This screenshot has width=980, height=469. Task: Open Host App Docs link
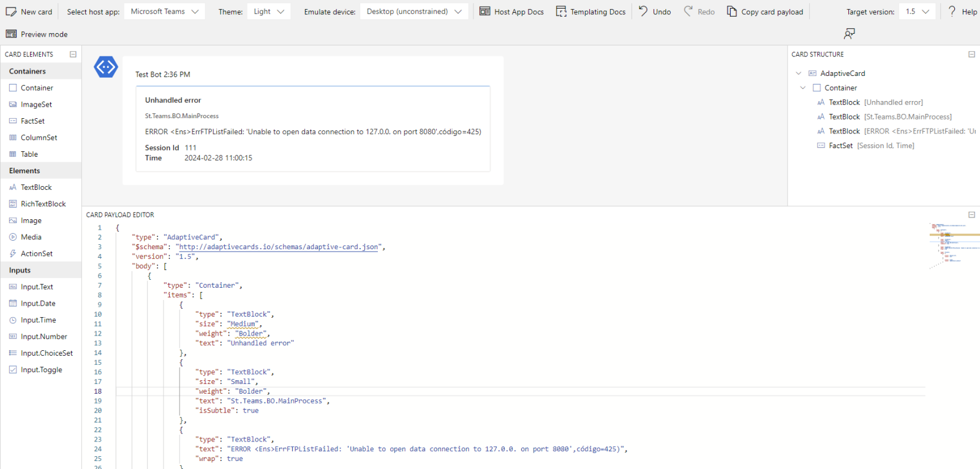pyautogui.click(x=511, y=12)
